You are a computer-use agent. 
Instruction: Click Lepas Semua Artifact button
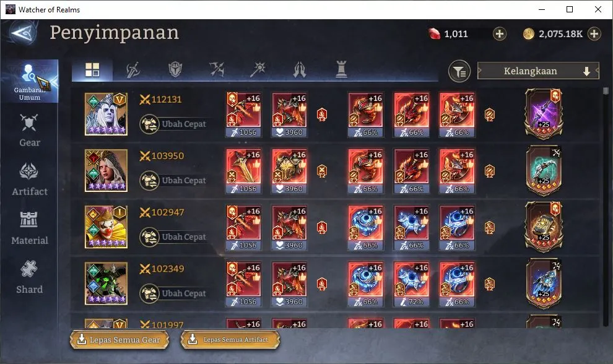pos(230,340)
